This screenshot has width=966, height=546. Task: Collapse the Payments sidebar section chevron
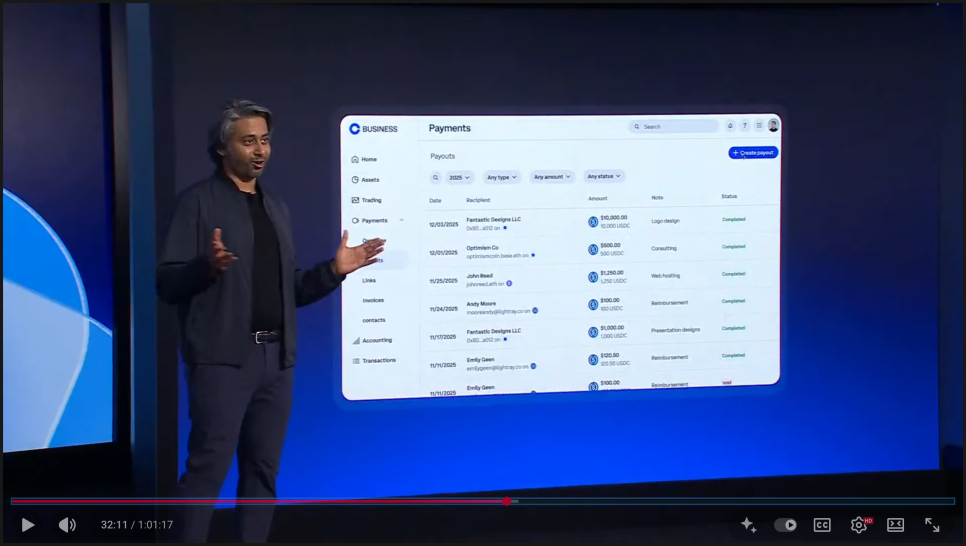tap(402, 220)
